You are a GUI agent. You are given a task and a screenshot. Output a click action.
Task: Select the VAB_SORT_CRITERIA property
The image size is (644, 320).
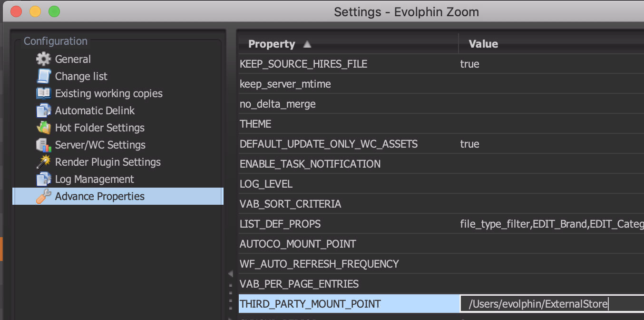point(291,204)
